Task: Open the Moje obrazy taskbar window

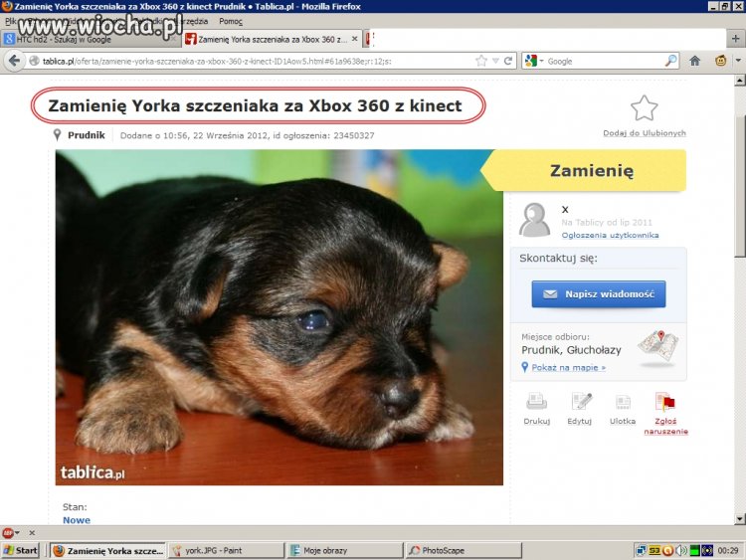Action: point(344,550)
